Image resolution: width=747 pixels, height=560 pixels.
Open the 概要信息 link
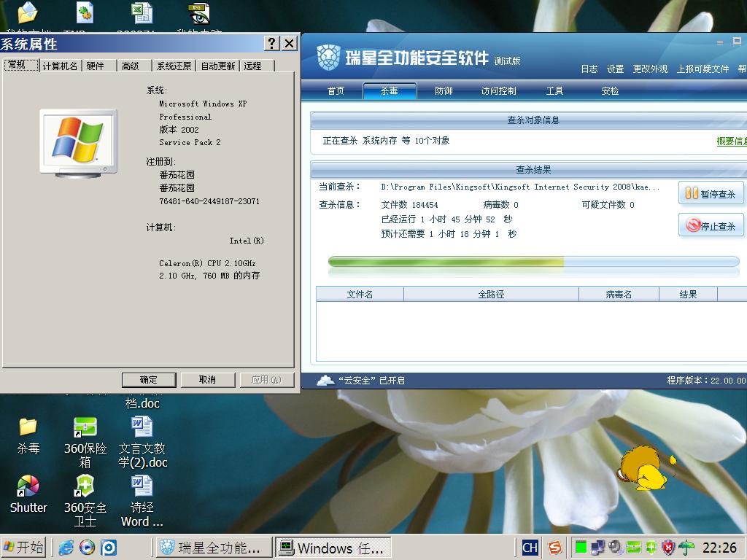(x=732, y=141)
